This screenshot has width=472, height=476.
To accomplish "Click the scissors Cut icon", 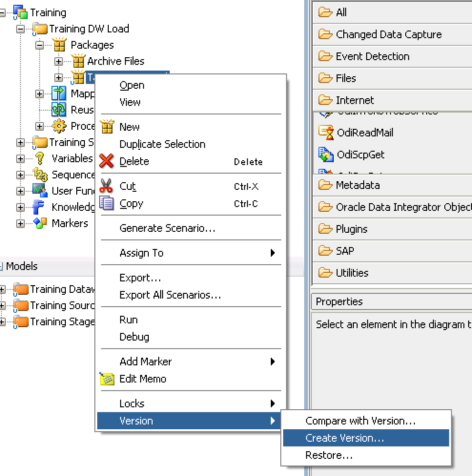I will coord(106,186).
